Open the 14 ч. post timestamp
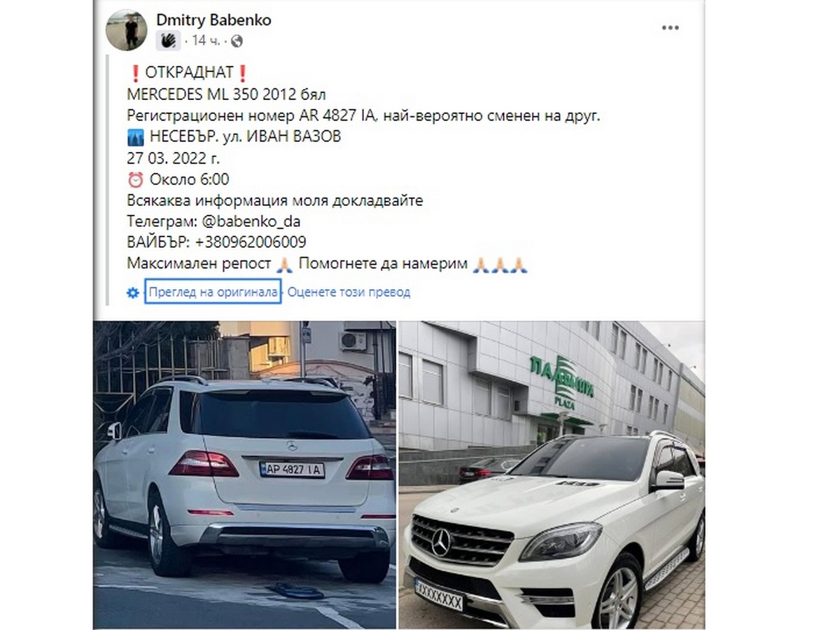This screenshot has width=840, height=630. [x=204, y=41]
